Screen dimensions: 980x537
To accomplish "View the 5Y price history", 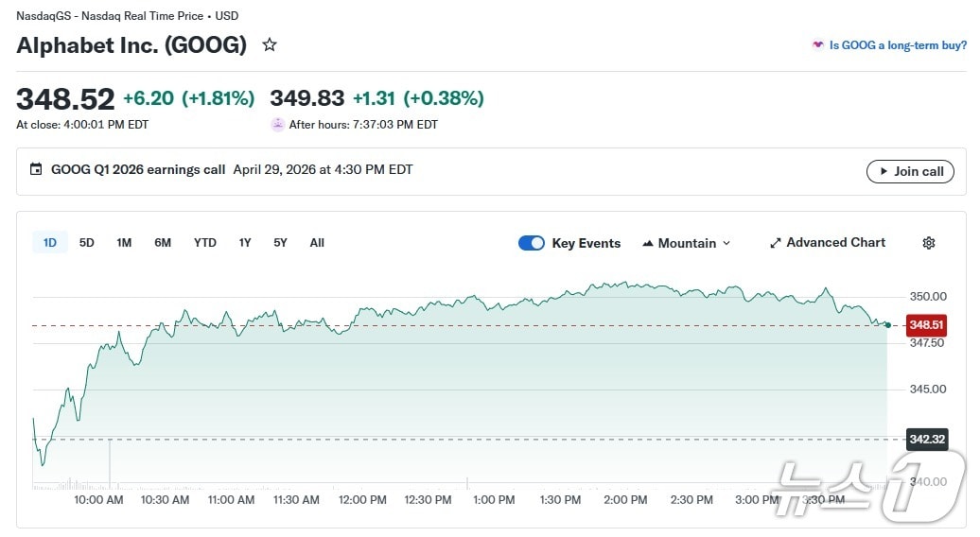I will tap(280, 243).
